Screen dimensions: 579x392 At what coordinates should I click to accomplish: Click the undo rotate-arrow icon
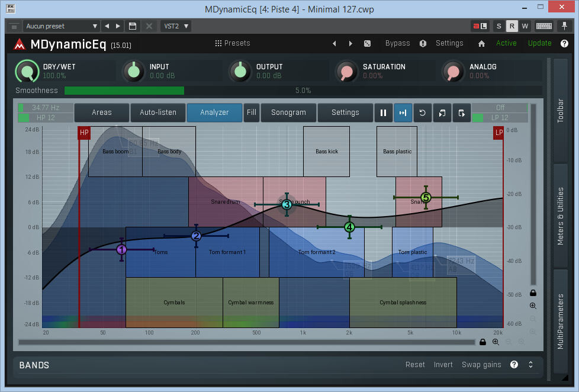(x=423, y=113)
